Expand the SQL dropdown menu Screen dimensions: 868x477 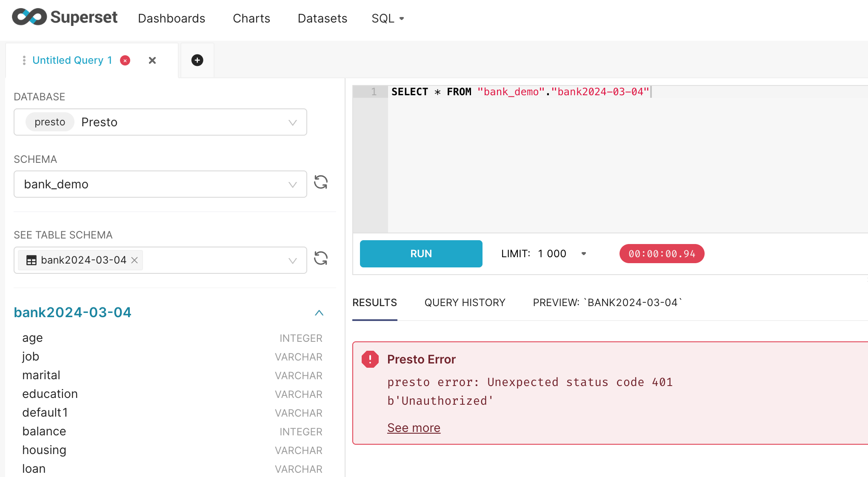388,18
